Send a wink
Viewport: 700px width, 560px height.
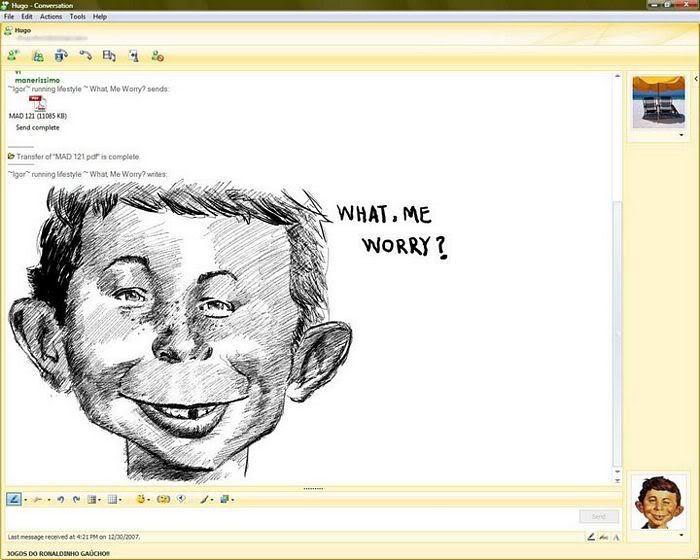click(163, 499)
